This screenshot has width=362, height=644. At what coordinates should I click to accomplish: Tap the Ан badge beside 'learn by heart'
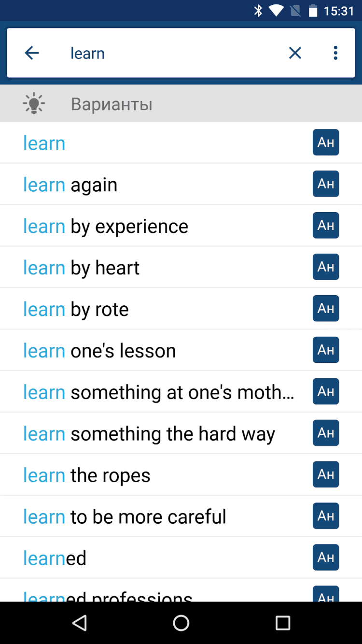click(326, 267)
